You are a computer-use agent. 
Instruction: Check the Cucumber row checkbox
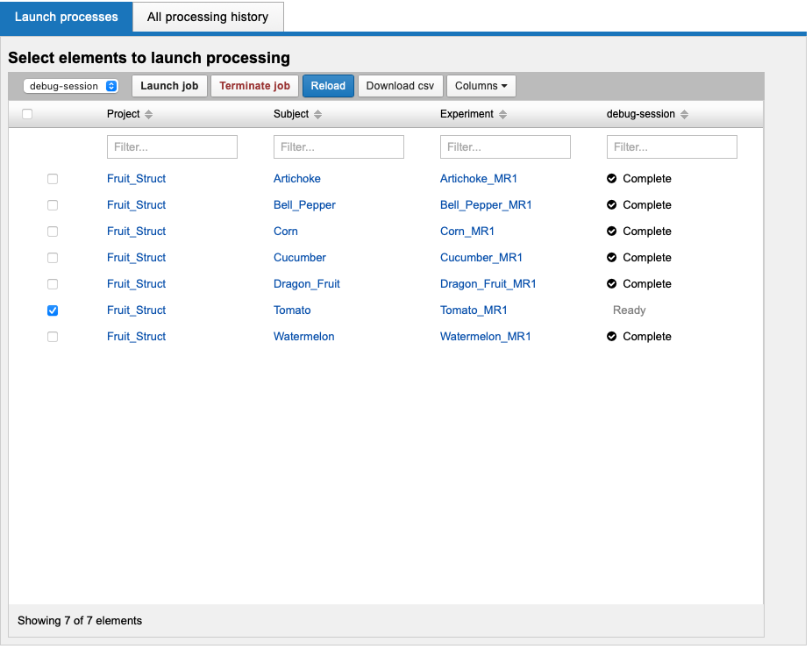click(x=53, y=258)
